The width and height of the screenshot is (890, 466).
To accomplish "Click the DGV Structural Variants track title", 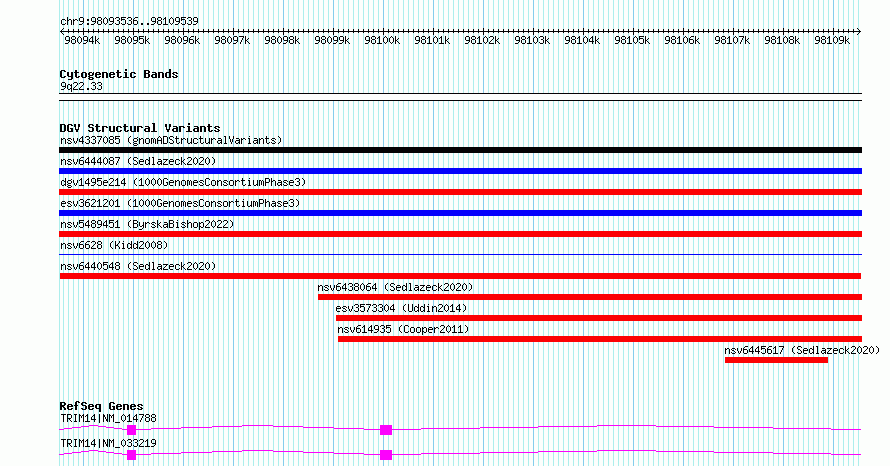I will click(140, 128).
